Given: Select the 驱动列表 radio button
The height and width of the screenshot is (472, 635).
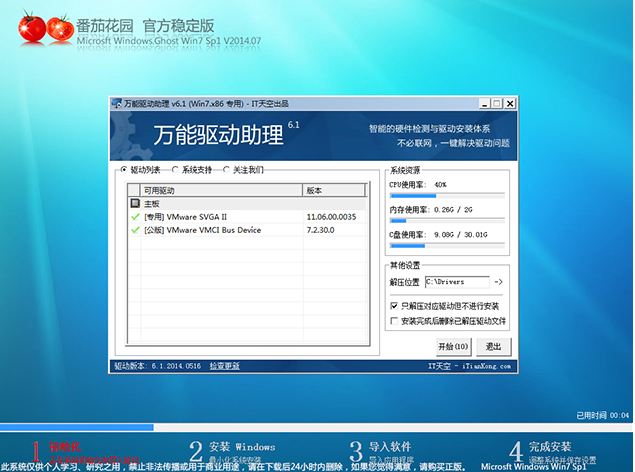Looking at the screenshot, I should click(124, 170).
